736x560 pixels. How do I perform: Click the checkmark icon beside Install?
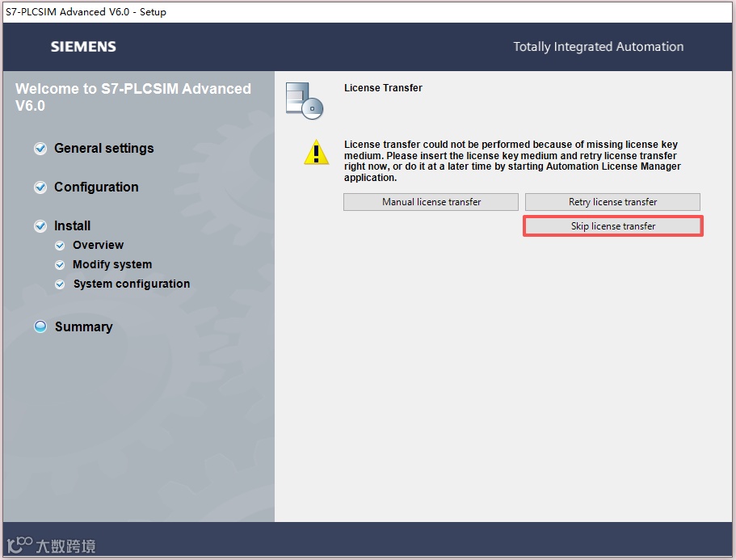(x=40, y=226)
